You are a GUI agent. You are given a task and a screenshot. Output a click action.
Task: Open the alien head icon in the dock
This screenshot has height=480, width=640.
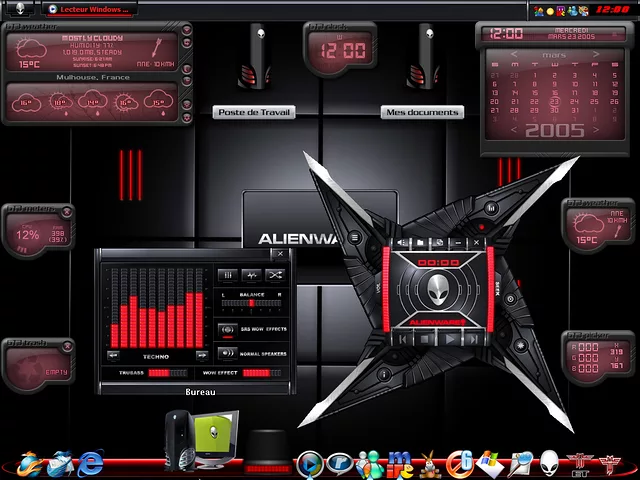point(549,464)
